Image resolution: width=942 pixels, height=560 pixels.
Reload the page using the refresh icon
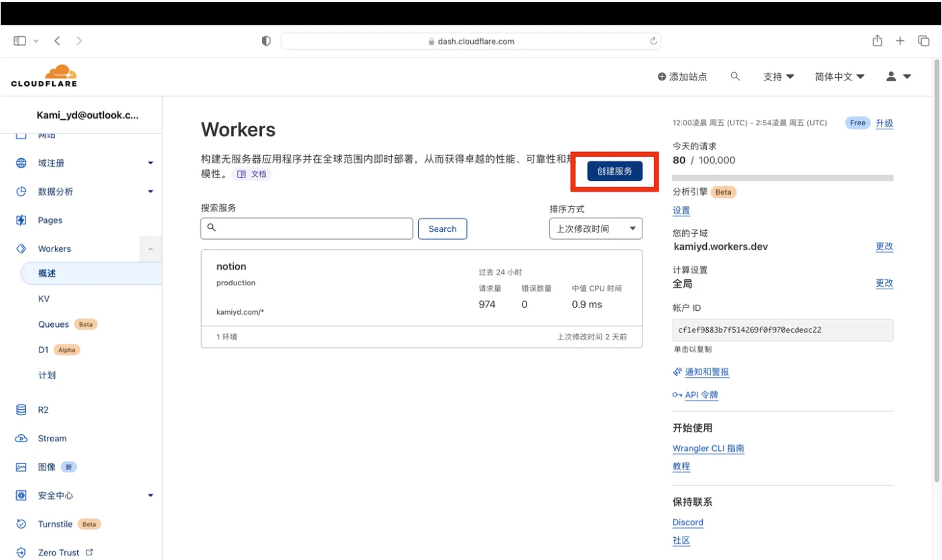pos(653,42)
